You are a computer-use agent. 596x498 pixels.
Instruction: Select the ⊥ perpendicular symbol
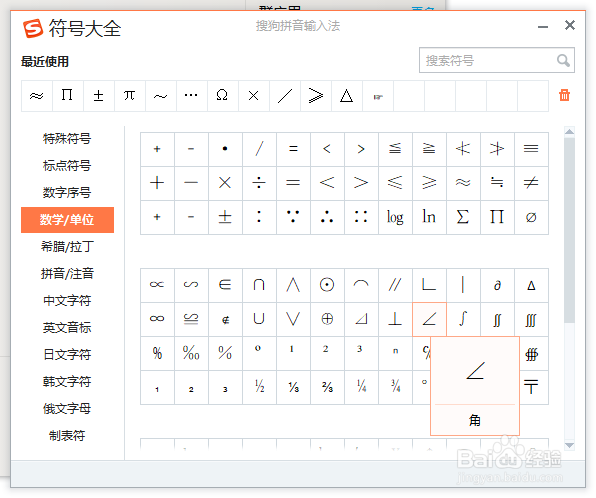pyautogui.click(x=395, y=319)
